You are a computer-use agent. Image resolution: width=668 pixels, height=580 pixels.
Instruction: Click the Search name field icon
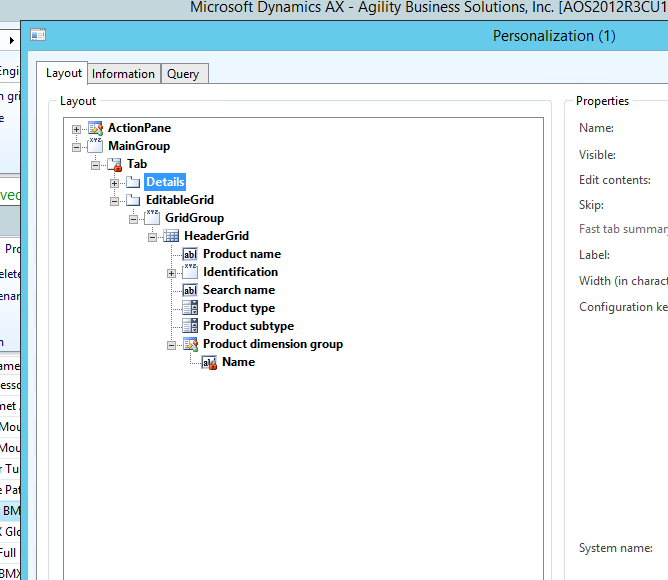click(x=190, y=290)
